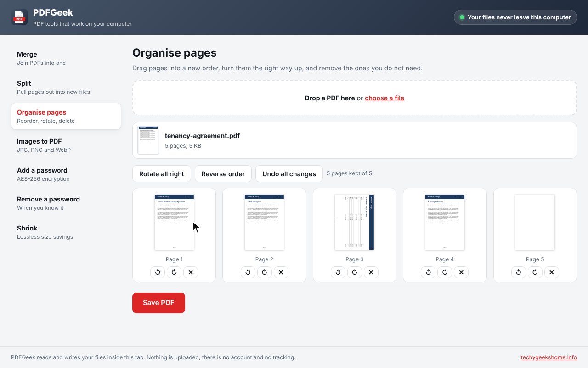Delete Page 2 using the X icon
This screenshot has width=588, height=368.
[281, 272]
